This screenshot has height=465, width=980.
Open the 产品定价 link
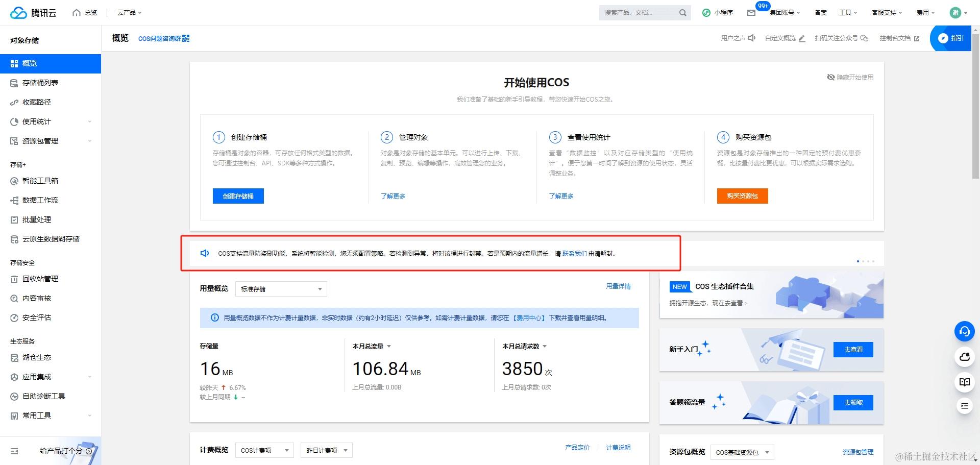click(x=577, y=448)
